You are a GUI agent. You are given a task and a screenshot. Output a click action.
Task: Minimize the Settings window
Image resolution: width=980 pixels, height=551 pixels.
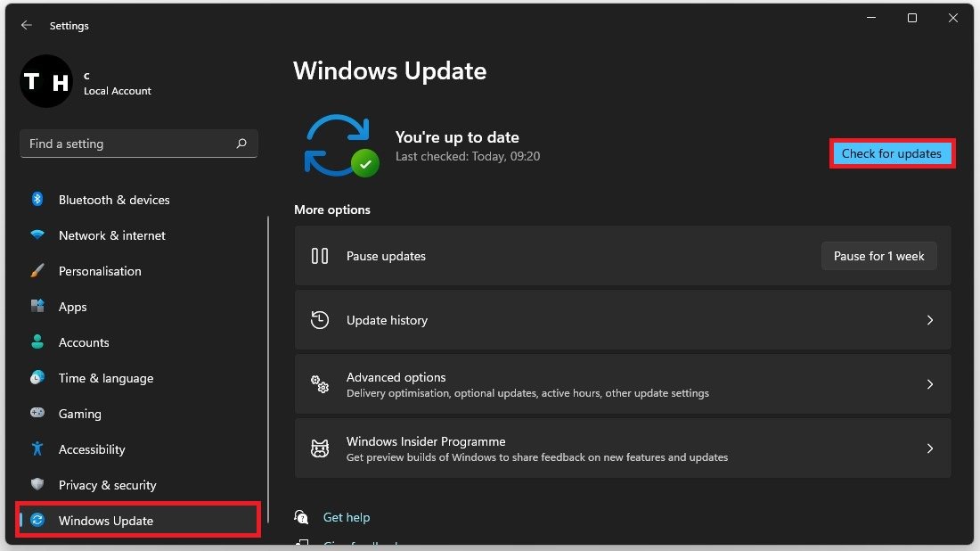pyautogui.click(x=871, y=18)
